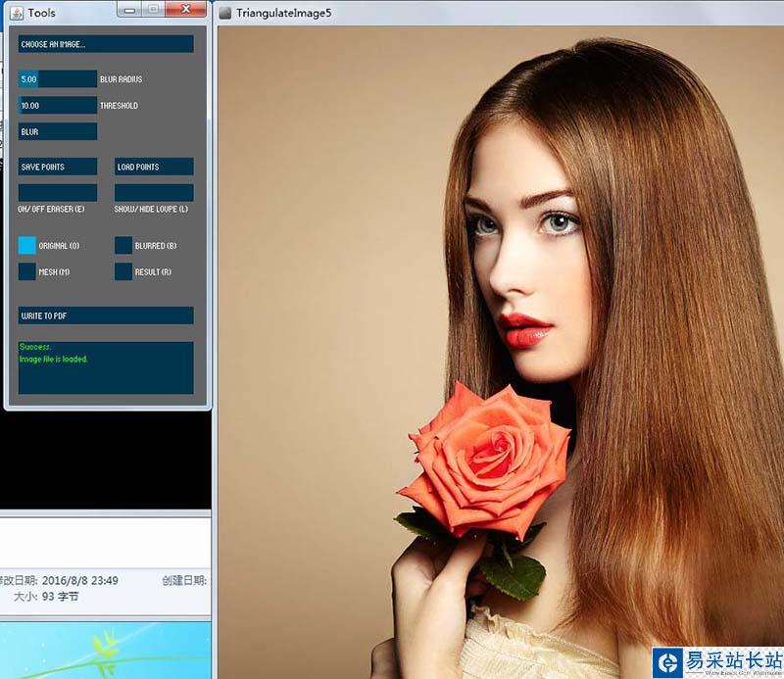Viewport: 784px width, 679px height.
Task: Click the Choose an Image button
Action: 106,44
